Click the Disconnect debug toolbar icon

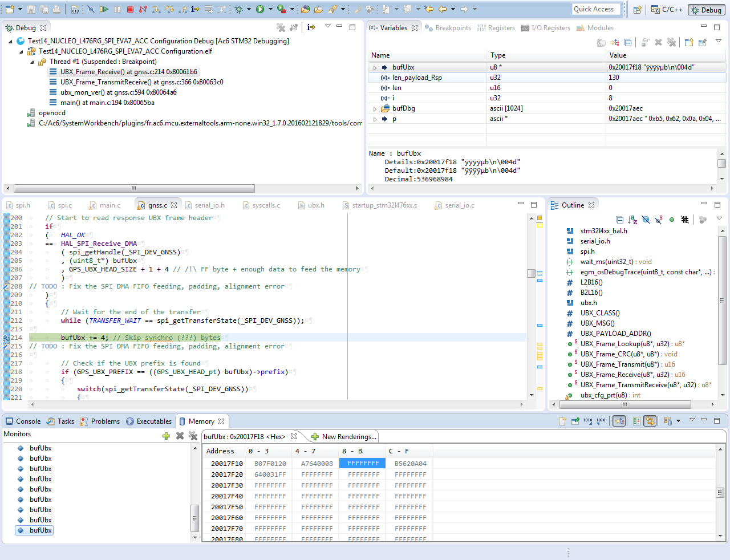143,9
